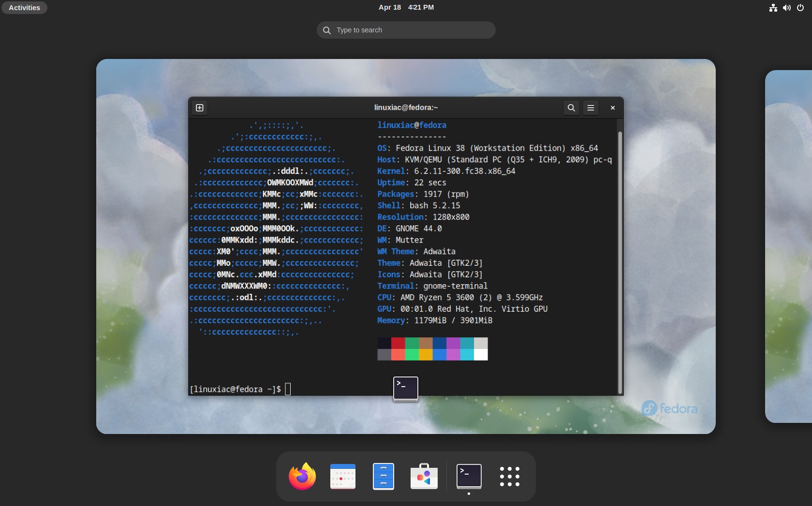Click the Uptime value 22 secs
812x506 pixels.
430,183
